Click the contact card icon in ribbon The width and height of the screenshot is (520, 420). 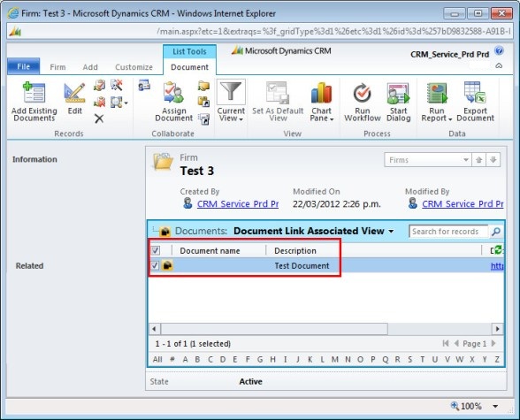point(144,85)
